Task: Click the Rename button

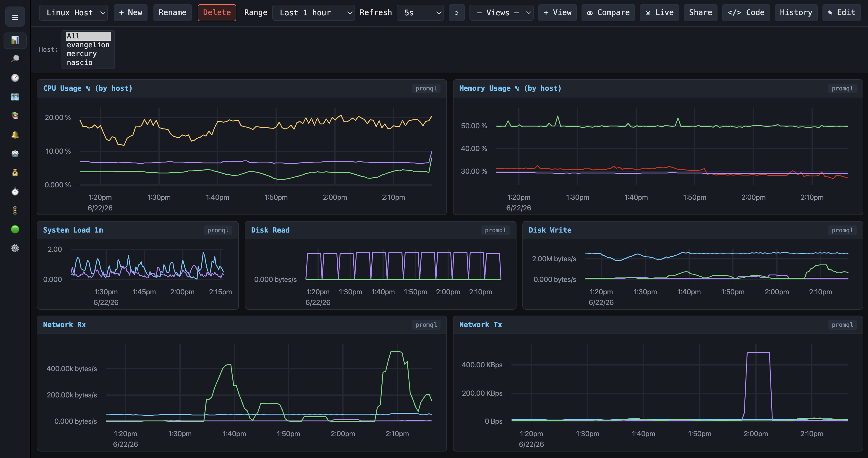Action: click(173, 13)
